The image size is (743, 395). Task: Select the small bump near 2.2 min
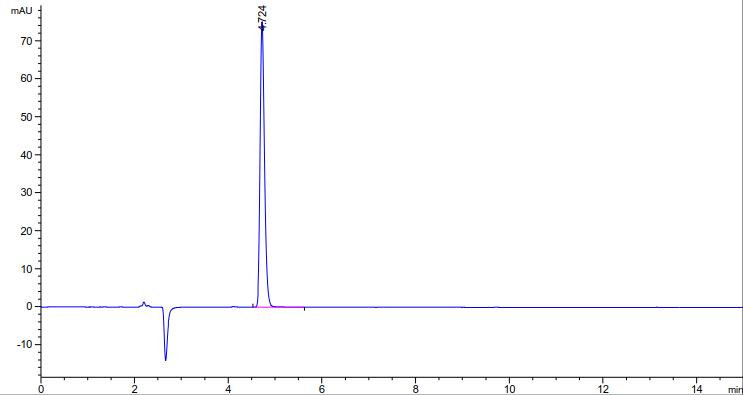[144, 304]
